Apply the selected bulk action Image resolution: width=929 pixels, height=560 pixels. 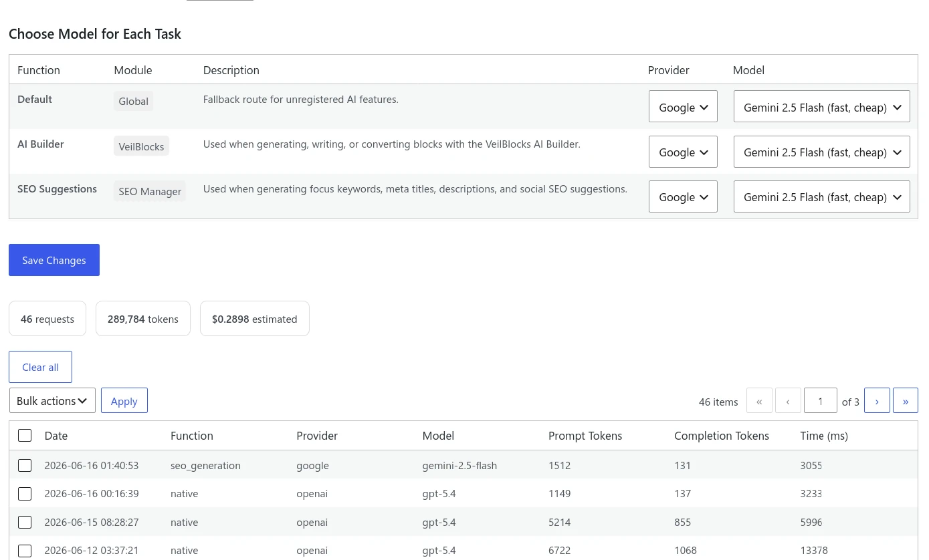[124, 400]
